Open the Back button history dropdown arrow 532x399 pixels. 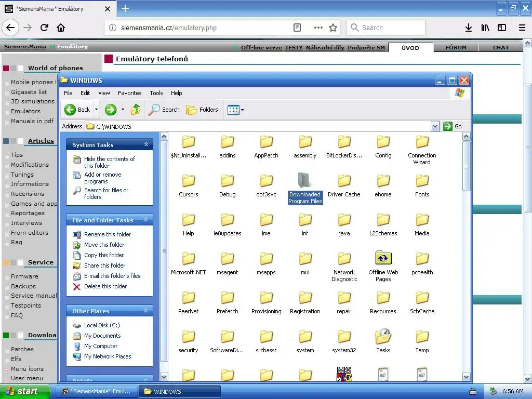point(96,110)
